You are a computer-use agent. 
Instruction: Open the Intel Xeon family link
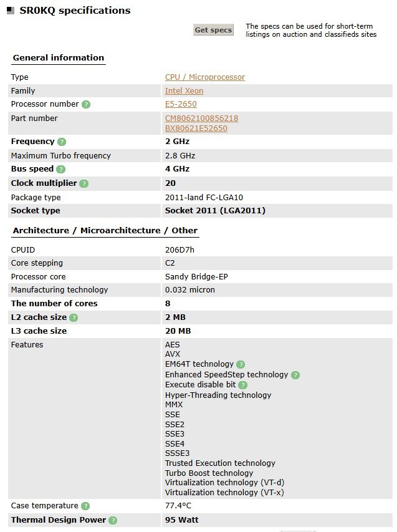184,91
